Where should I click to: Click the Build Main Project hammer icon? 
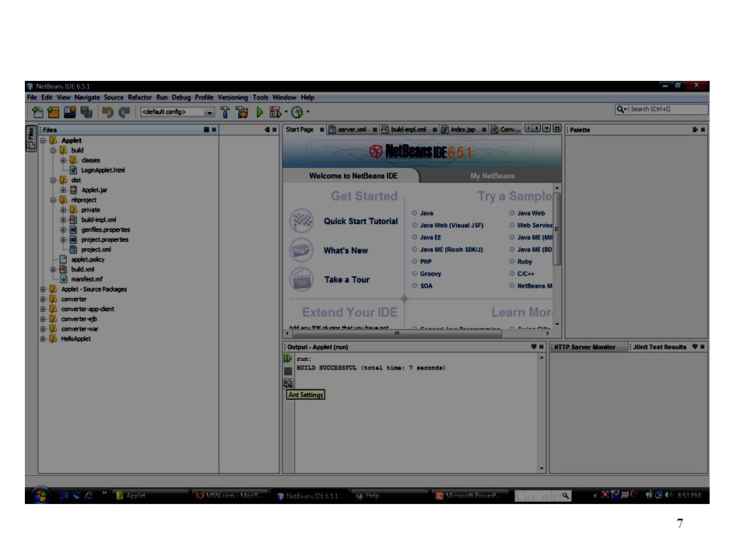[x=225, y=112]
